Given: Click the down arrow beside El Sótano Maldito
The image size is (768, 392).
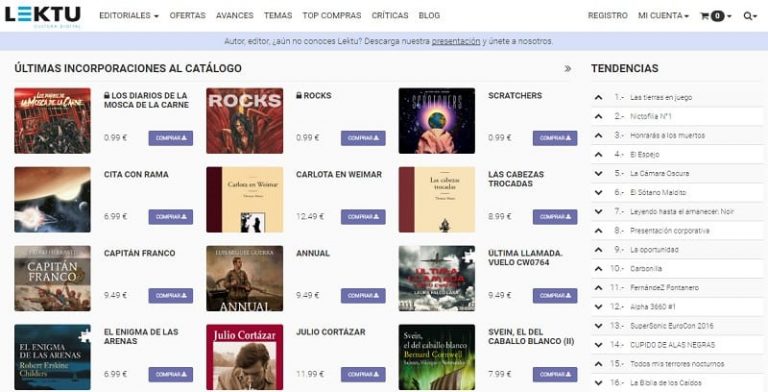Looking at the screenshot, I should point(599,193).
